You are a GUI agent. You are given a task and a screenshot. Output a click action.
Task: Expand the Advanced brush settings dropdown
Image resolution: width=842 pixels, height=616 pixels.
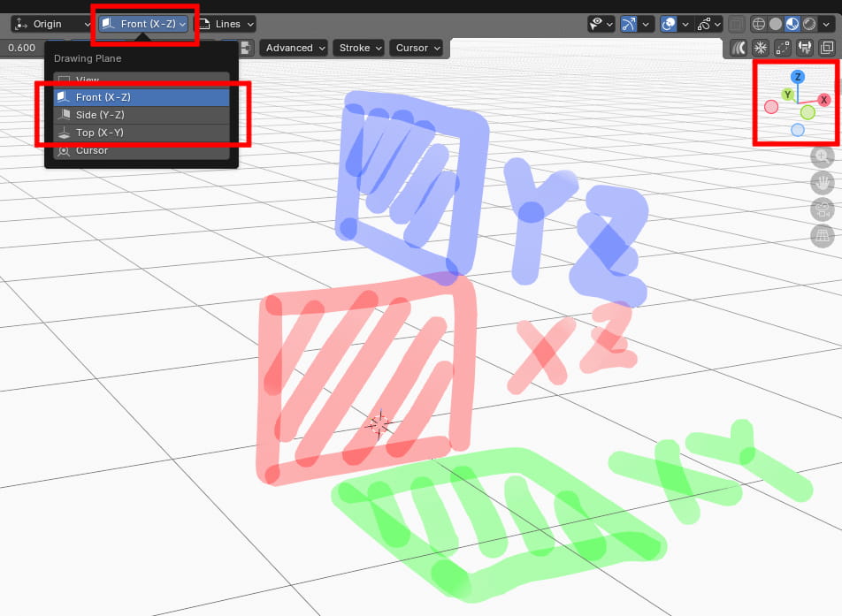click(295, 48)
